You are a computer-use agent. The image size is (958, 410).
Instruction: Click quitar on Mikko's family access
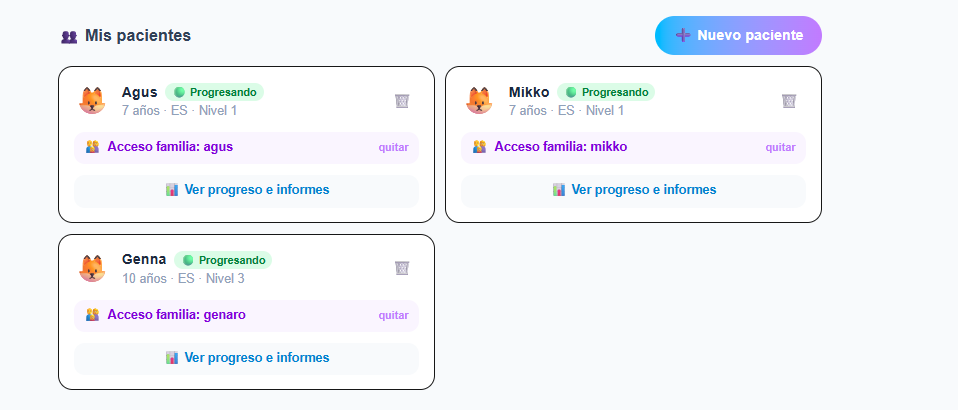tap(780, 147)
